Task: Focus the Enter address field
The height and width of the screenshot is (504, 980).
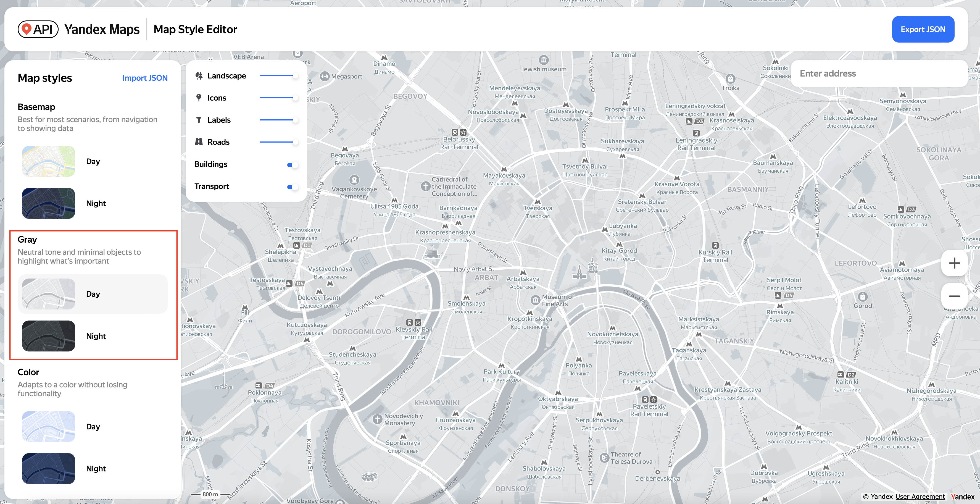Action: (x=879, y=73)
